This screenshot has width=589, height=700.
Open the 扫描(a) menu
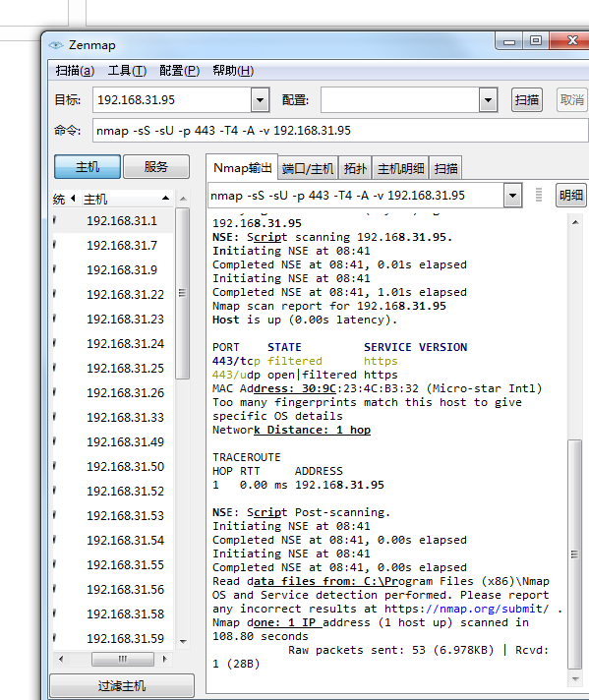coord(75,71)
